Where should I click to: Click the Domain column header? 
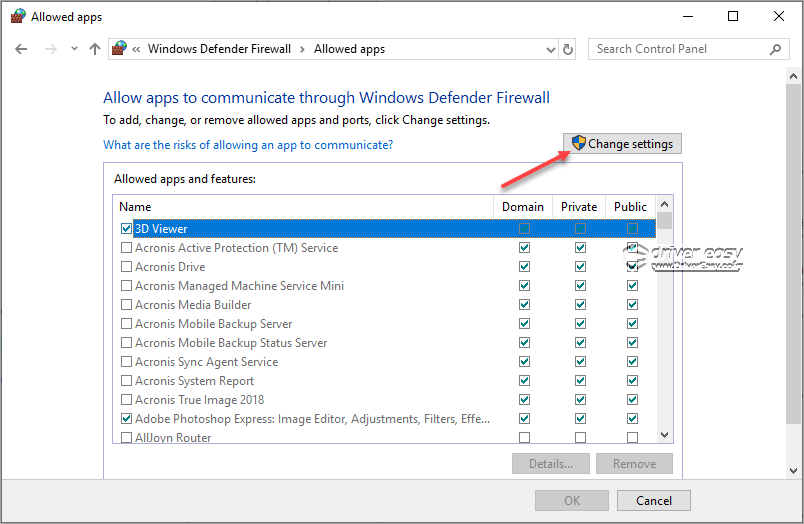tap(523, 207)
